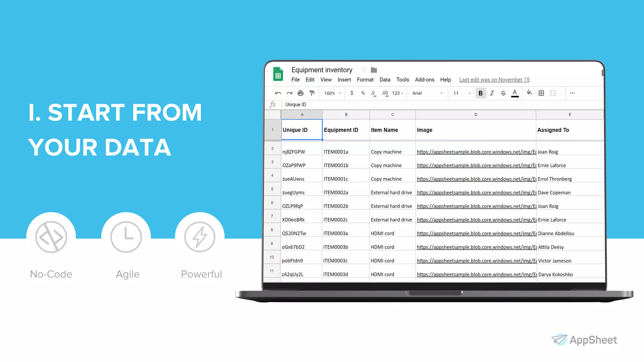Image resolution: width=644 pixels, height=362 pixels.
Task: Click the Print icon
Action: 301,93
